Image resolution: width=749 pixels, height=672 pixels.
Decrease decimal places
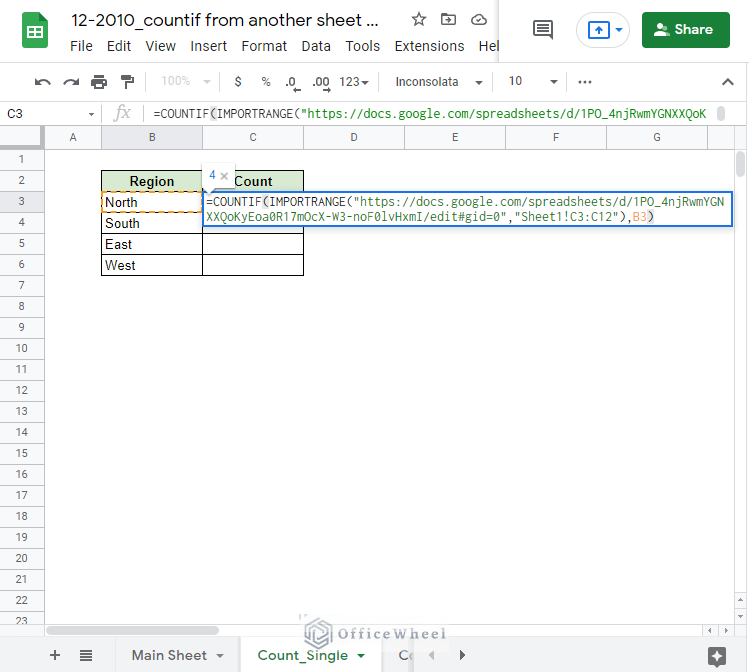click(293, 83)
